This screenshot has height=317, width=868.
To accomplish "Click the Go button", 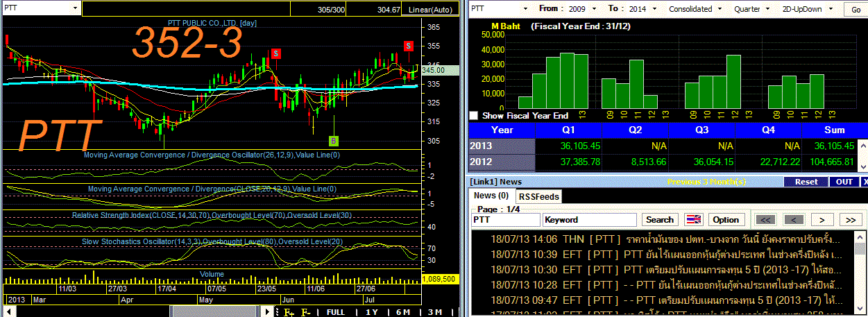I will click(855, 10).
